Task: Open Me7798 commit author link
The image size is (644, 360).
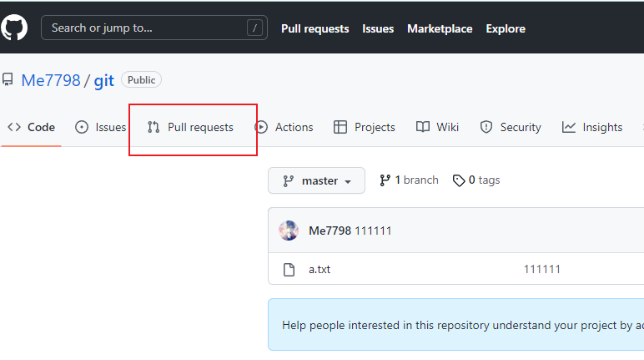Action: 330,231
